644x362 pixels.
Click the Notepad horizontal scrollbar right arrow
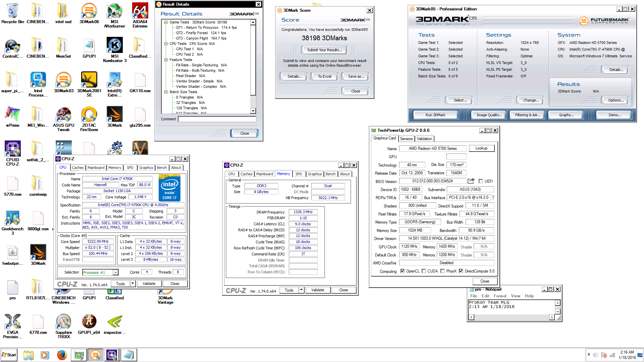[552, 317]
